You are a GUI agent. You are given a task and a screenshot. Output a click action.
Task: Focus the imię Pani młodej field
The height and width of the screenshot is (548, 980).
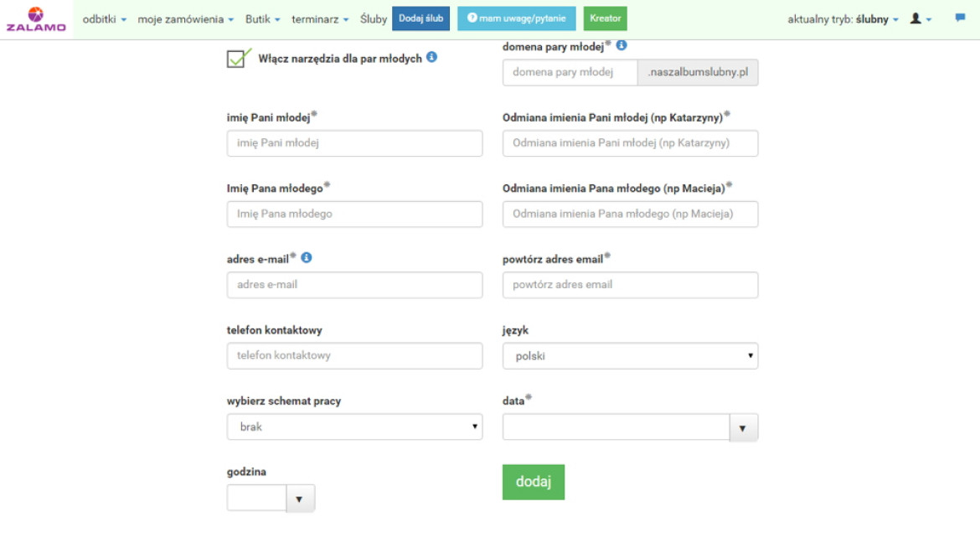[x=354, y=143]
